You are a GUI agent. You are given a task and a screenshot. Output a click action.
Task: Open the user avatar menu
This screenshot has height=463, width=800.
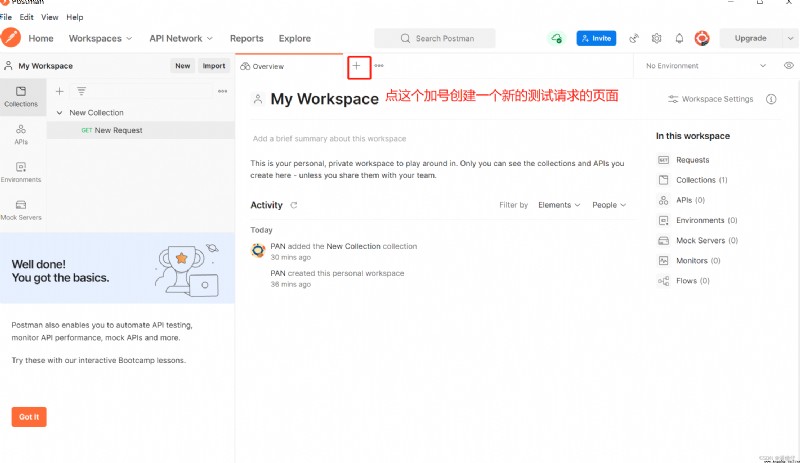[x=702, y=38]
